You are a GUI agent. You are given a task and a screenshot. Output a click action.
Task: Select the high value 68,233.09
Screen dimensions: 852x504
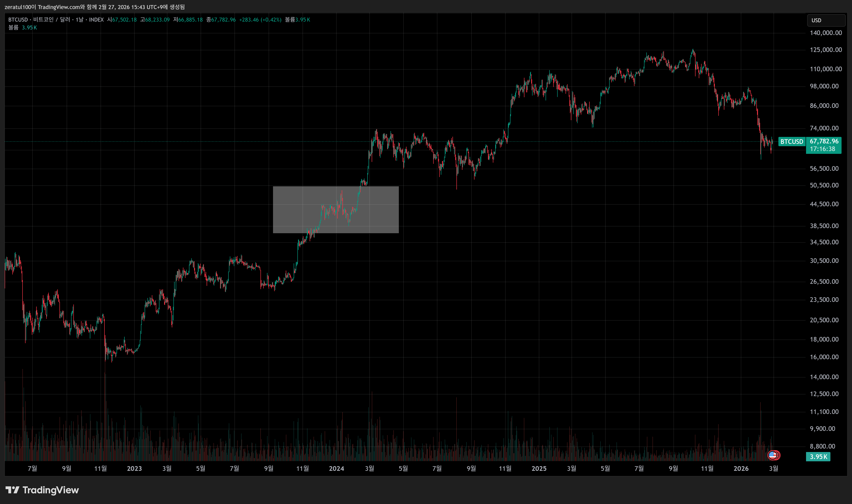pos(157,20)
